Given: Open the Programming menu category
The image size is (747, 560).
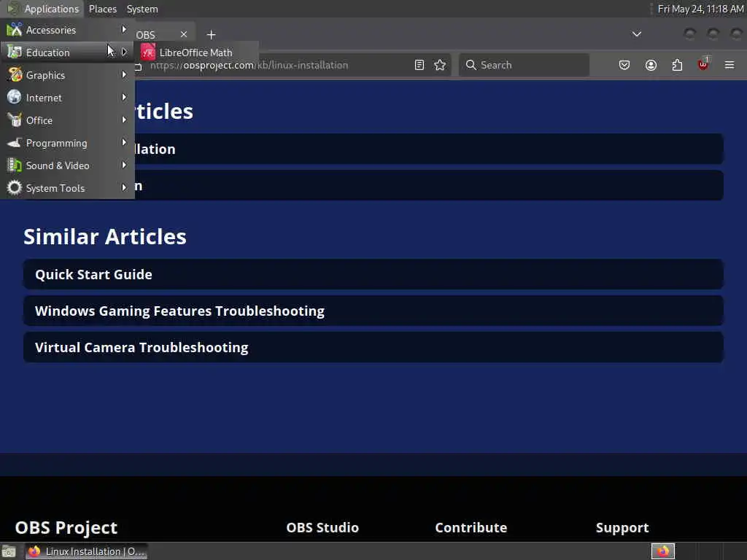Looking at the screenshot, I should pyautogui.click(x=67, y=143).
